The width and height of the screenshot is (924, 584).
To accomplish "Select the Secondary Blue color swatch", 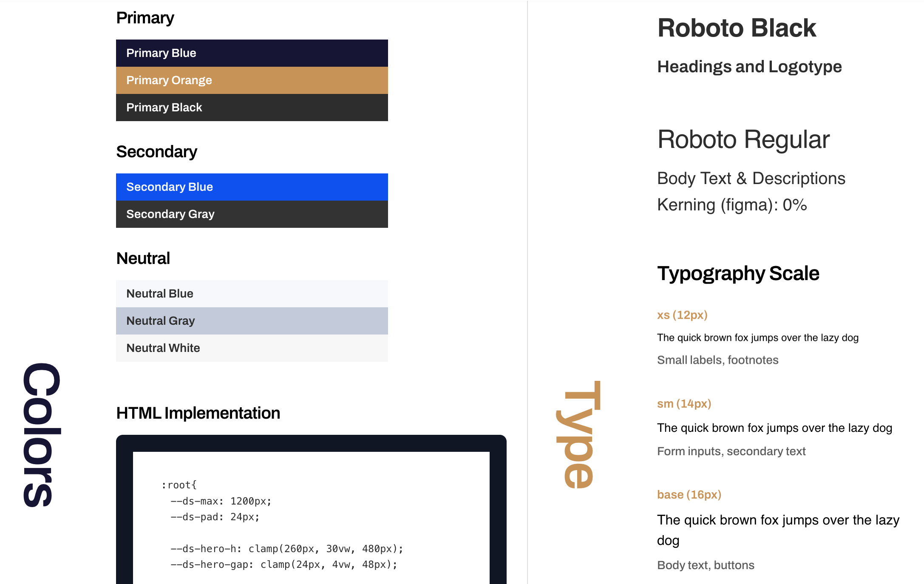I will (252, 187).
